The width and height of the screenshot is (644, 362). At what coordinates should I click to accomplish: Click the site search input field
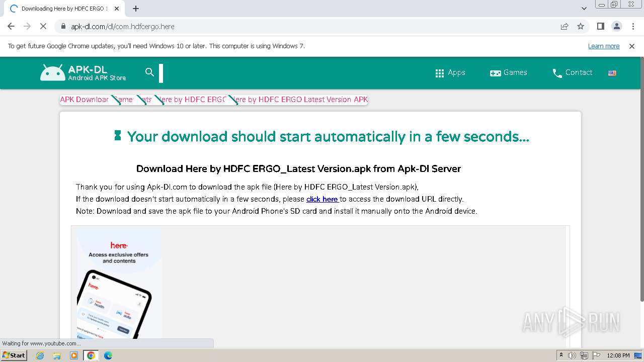161,73
